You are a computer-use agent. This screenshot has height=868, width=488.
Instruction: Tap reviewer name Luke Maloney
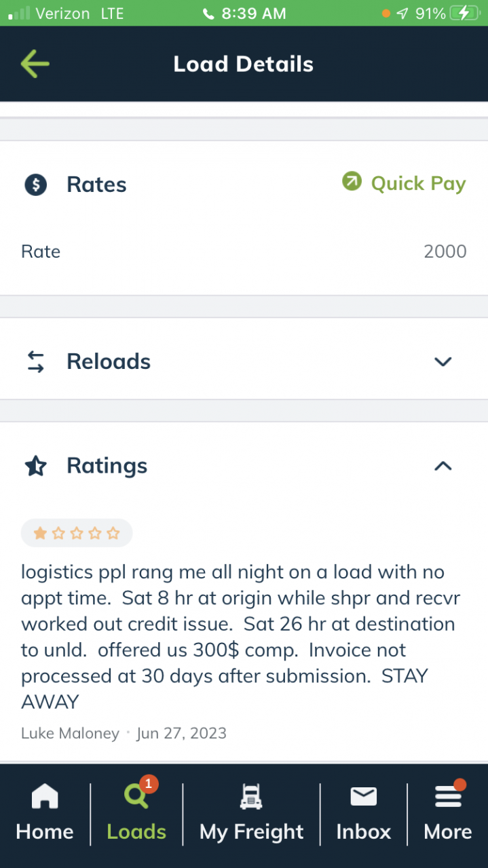70,733
